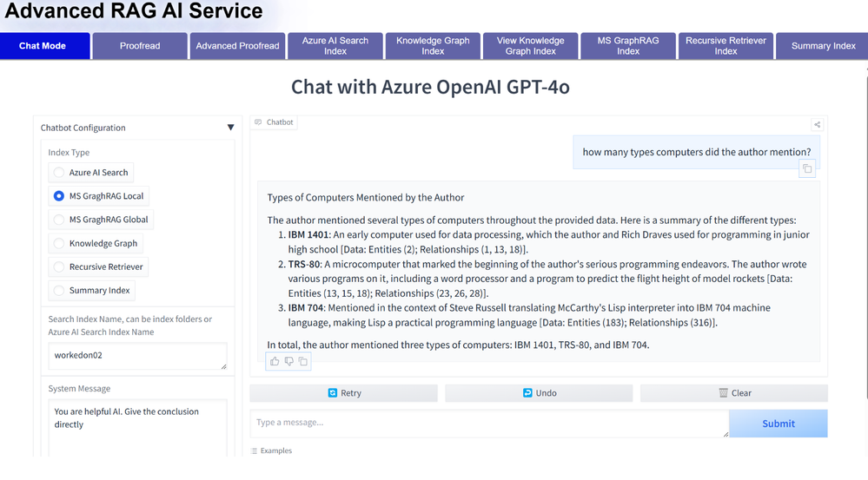868x480 pixels.
Task: Collapse the Chatbot Configuration panel
Action: tap(230, 128)
